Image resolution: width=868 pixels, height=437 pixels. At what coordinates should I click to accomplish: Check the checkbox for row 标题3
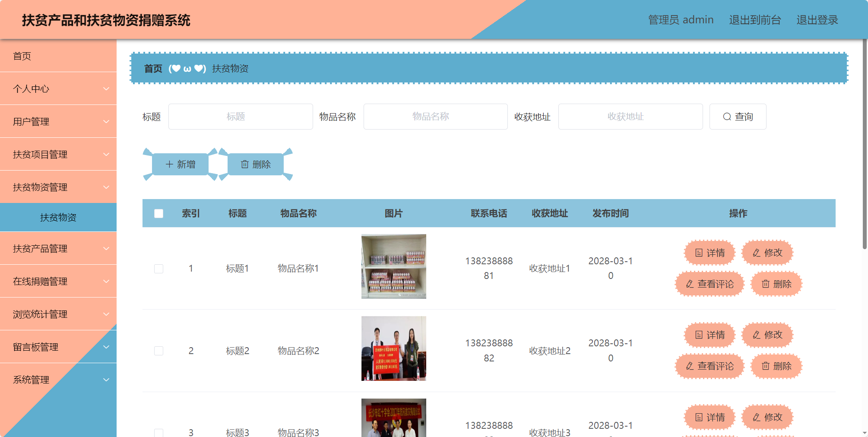pos(158,433)
